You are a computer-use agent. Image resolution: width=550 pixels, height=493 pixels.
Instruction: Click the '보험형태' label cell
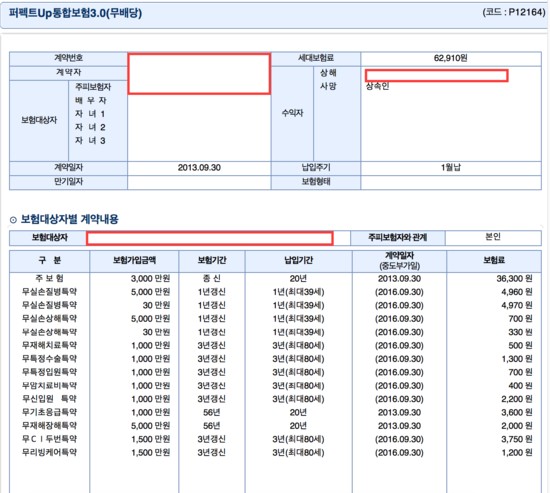316,182
